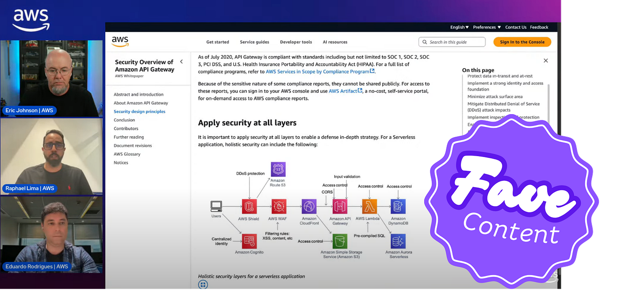
Task: Click the Pre-compiled SQL diagram label
Action: 369,236
